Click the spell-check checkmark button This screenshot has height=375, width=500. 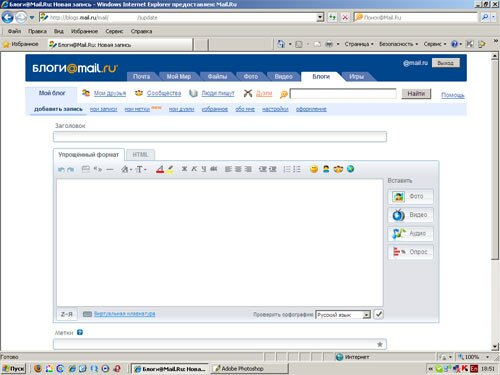(x=379, y=314)
